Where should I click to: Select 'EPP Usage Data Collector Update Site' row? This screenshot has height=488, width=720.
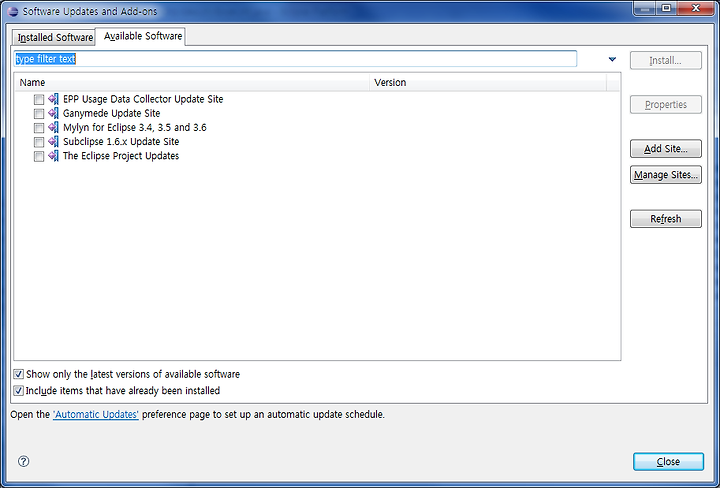tap(143, 99)
